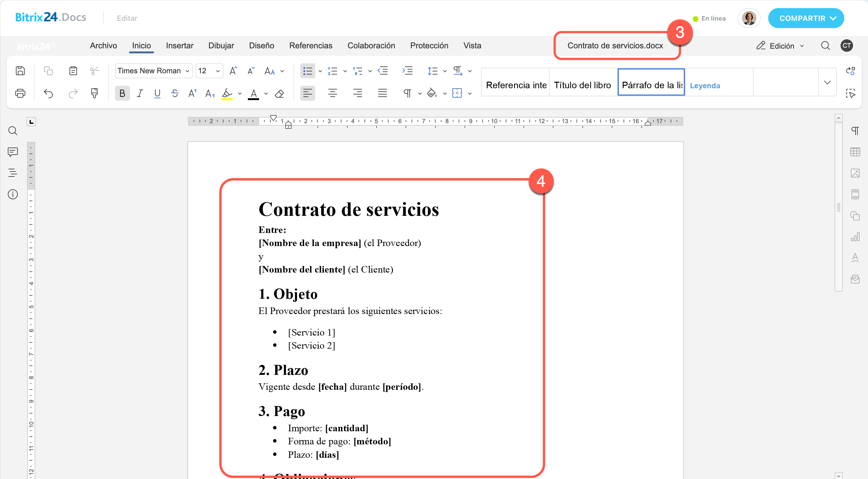Image resolution: width=868 pixels, height=479 pixels.
Task: Open table settings in right sidebar
Action: (x=855, y=152)
